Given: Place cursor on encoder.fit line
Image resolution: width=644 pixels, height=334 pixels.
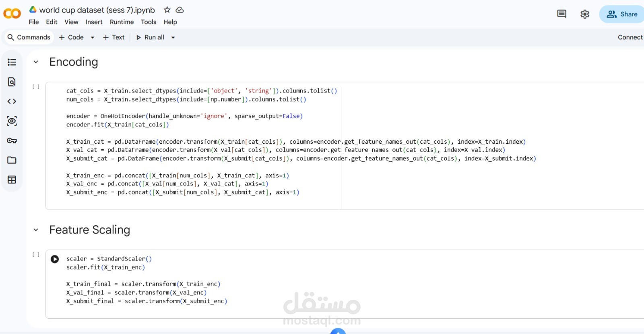Looking at the screenshot, I should pos(118,125).
